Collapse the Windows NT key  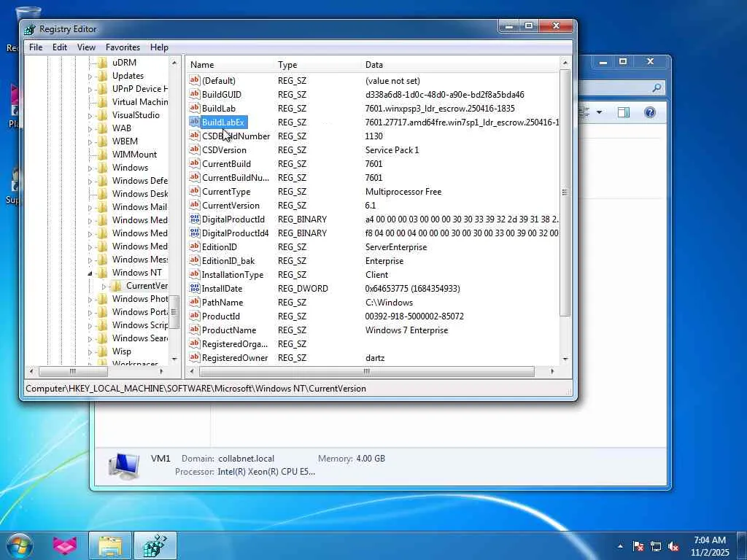point(90,273)
